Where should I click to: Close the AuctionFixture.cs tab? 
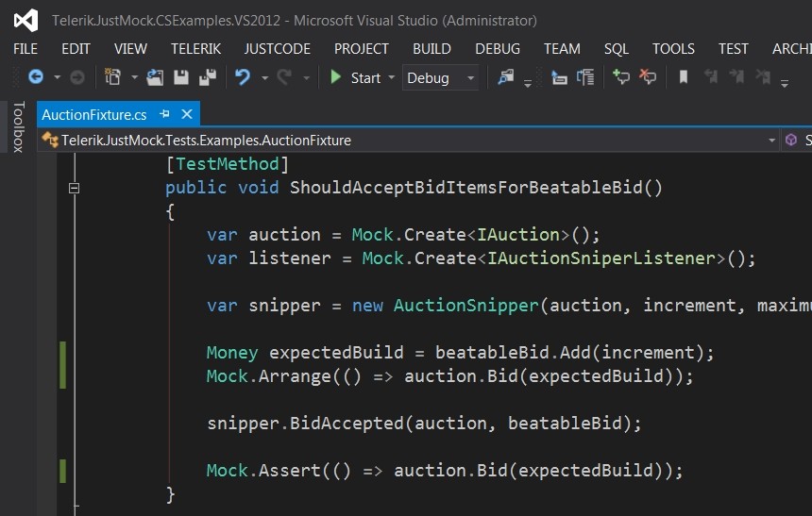pos(187,114)
